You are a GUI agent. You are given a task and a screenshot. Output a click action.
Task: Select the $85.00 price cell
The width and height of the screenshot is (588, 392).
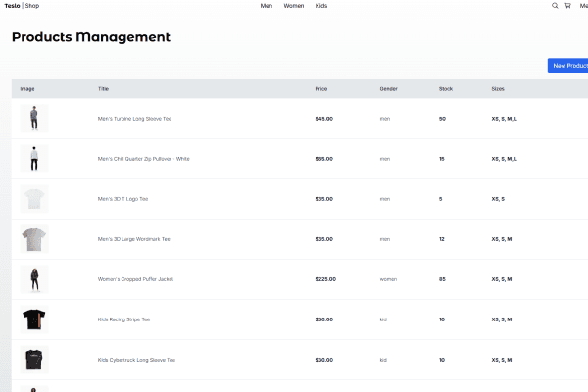click(324, 159)
